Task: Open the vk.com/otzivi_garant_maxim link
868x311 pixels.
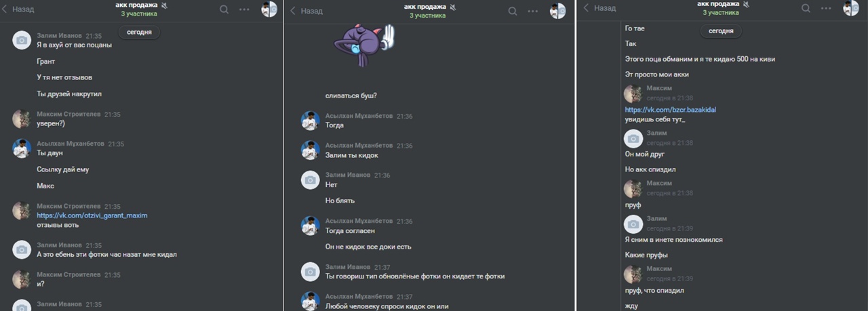Action: point(92,215)
